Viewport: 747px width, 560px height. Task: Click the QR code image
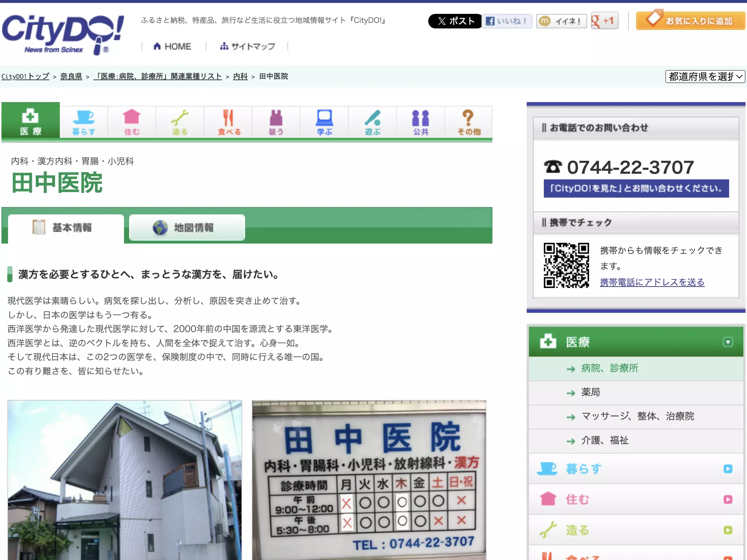[566, 265]
